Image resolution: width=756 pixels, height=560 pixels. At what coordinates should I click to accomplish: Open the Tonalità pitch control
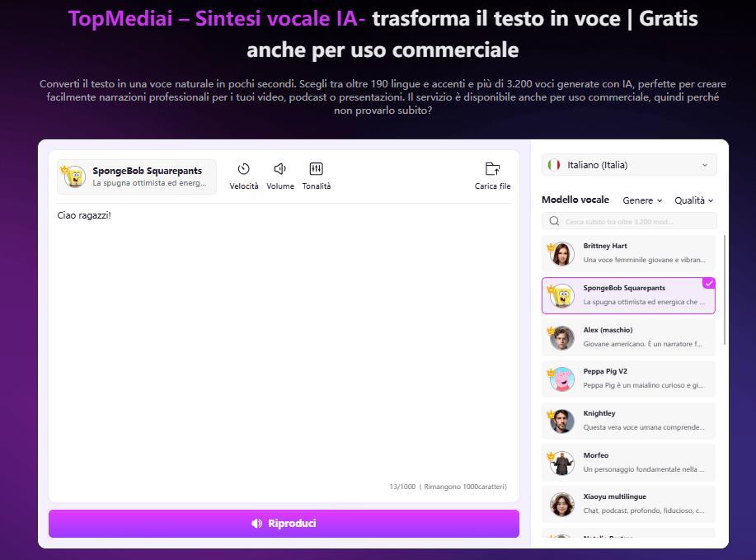[315, 176]
